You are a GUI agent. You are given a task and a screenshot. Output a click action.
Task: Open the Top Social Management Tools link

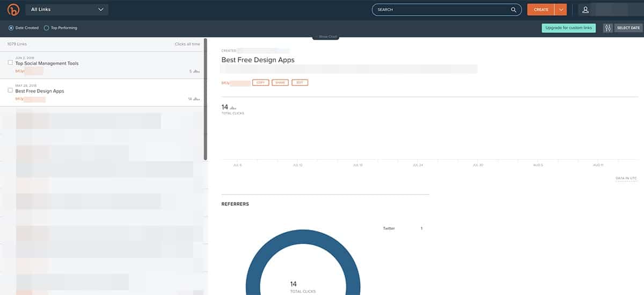pos(47,63)
